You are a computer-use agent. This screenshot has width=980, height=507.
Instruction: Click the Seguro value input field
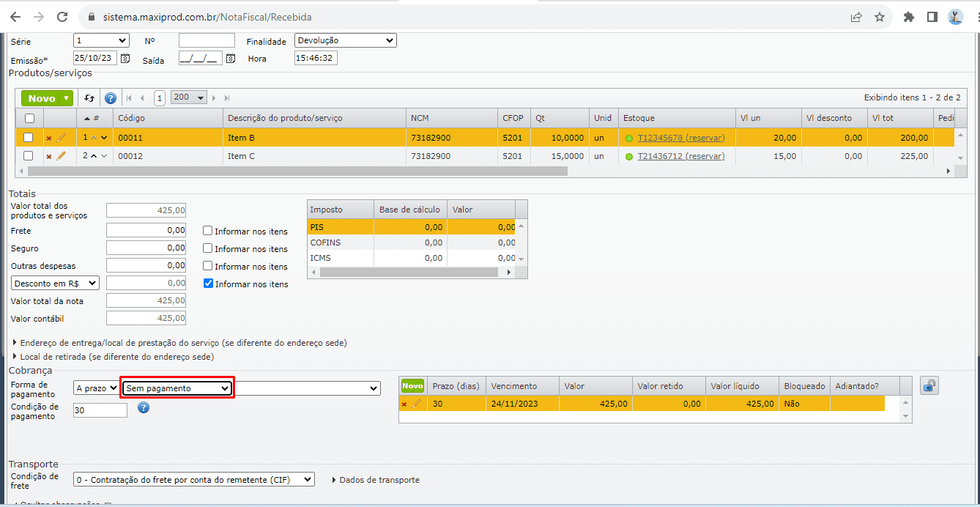(146, 248)
